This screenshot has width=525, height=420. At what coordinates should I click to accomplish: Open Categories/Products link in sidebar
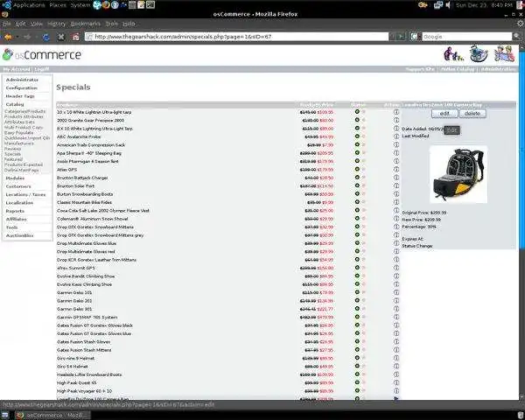click(24, 111)
